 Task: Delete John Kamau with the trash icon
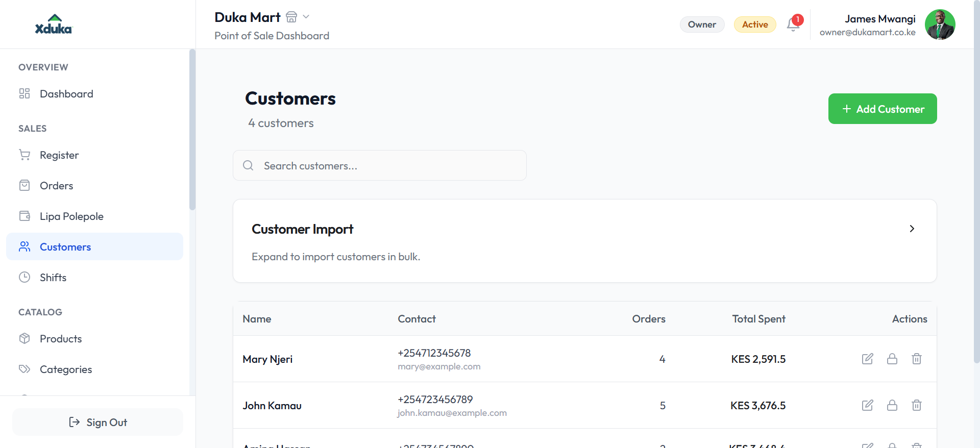point(917,405)
